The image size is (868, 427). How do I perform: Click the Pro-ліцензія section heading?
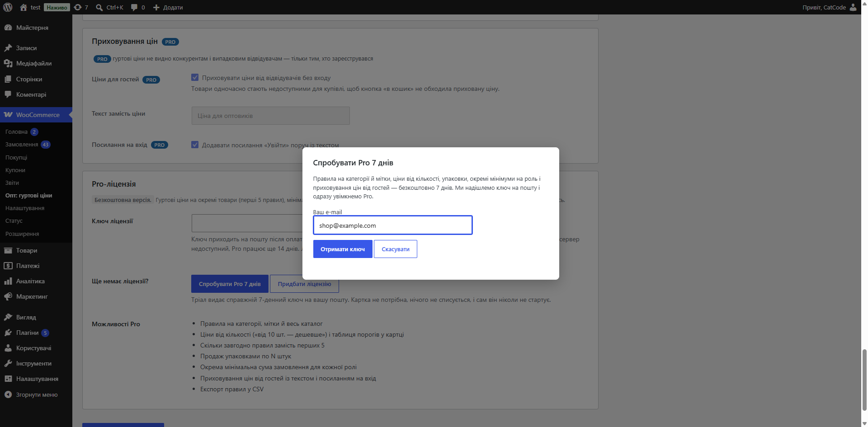click(x=114, y=184)
